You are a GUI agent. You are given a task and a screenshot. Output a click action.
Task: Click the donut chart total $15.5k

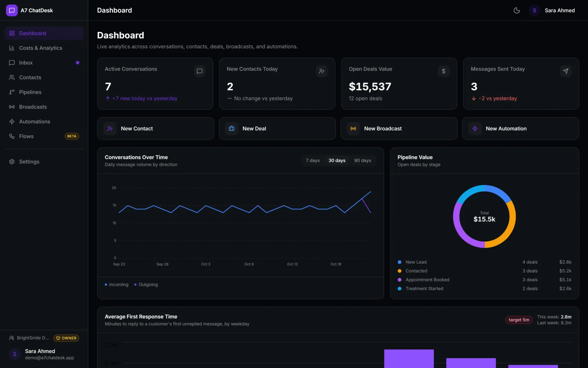(484, 219)
